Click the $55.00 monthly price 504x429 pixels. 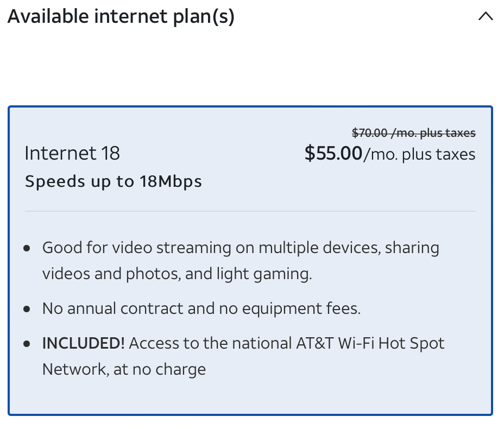tap(333, 154)
